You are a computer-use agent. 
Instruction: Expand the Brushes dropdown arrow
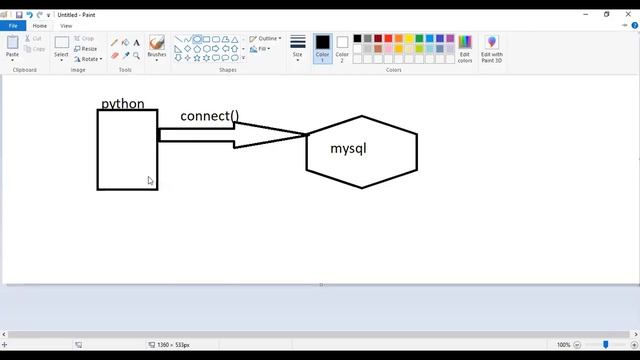pos(157,60)
